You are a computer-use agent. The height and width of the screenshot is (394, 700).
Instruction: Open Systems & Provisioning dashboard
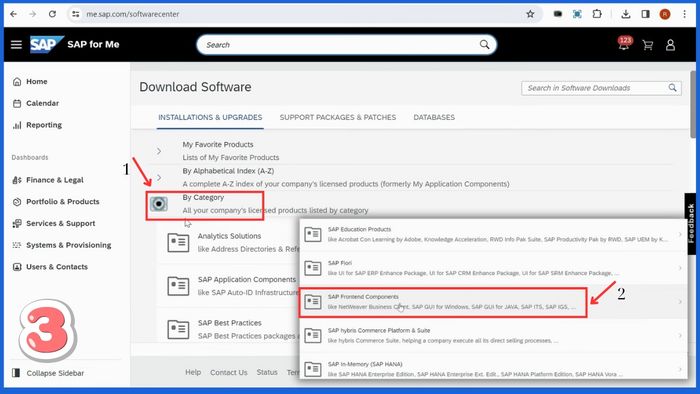[x=62, y=245]
